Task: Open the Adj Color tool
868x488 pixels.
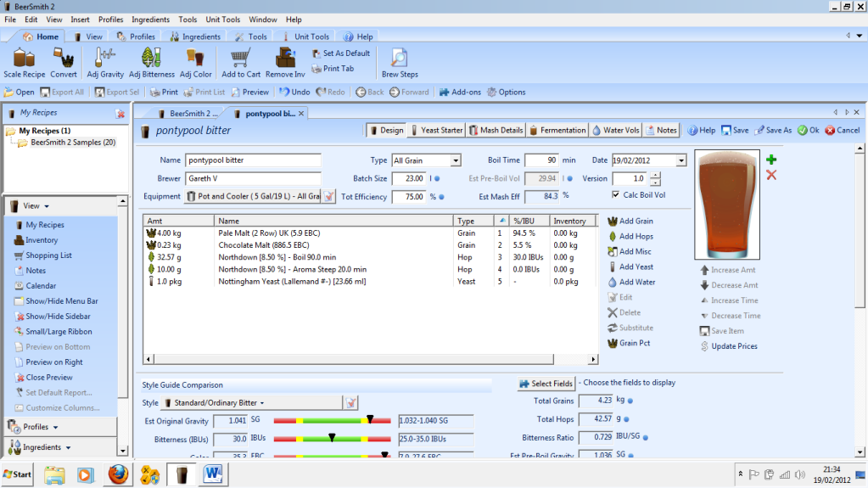Action: pyautogui.click(x=195, y=63)
